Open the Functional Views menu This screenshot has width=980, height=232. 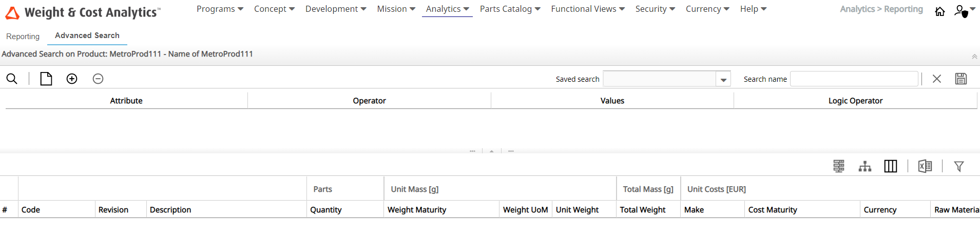[587, 9]
